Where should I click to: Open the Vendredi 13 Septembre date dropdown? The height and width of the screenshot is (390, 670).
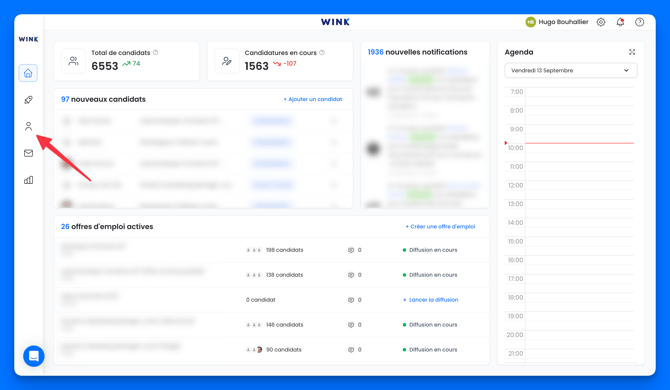pyautogui.click(x=570, y=70)
